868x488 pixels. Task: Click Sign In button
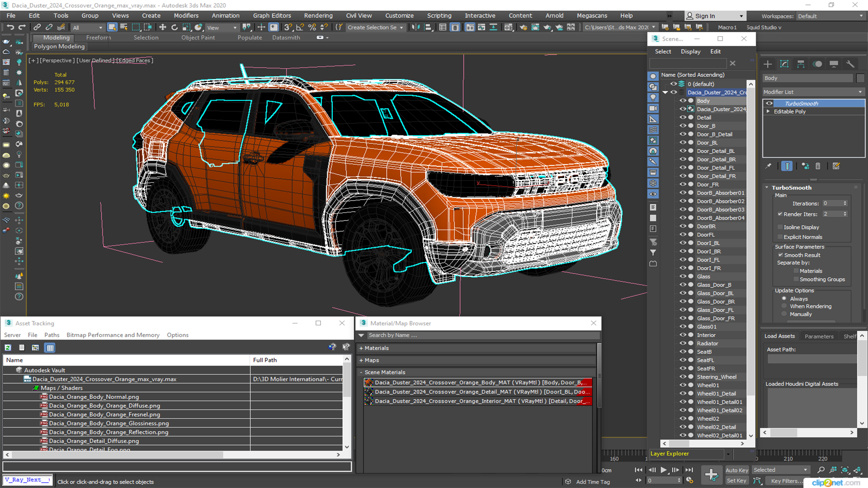point(715,16)
